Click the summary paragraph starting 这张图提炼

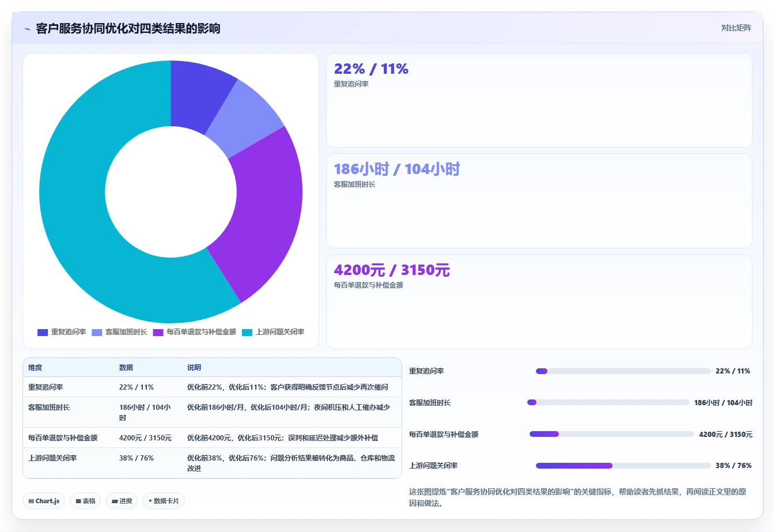point(577,497)
